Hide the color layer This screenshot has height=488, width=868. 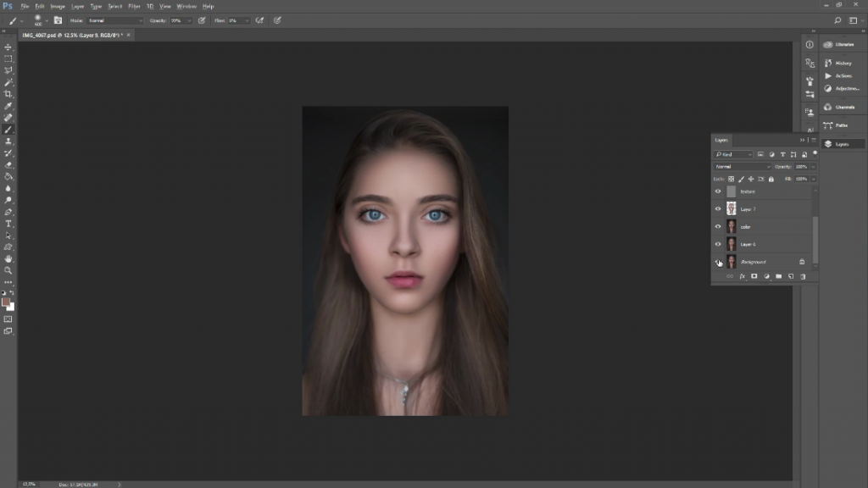[x=717, y=226]
